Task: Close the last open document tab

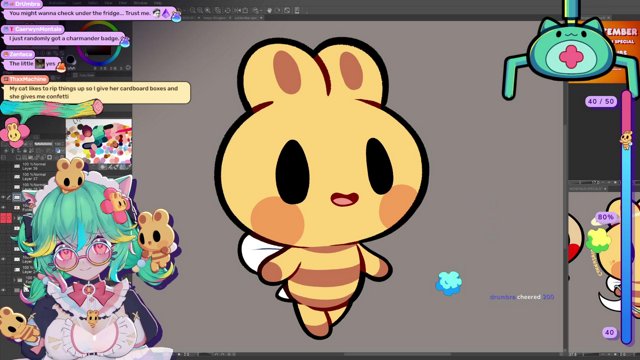Action: [x=261, y=18]
